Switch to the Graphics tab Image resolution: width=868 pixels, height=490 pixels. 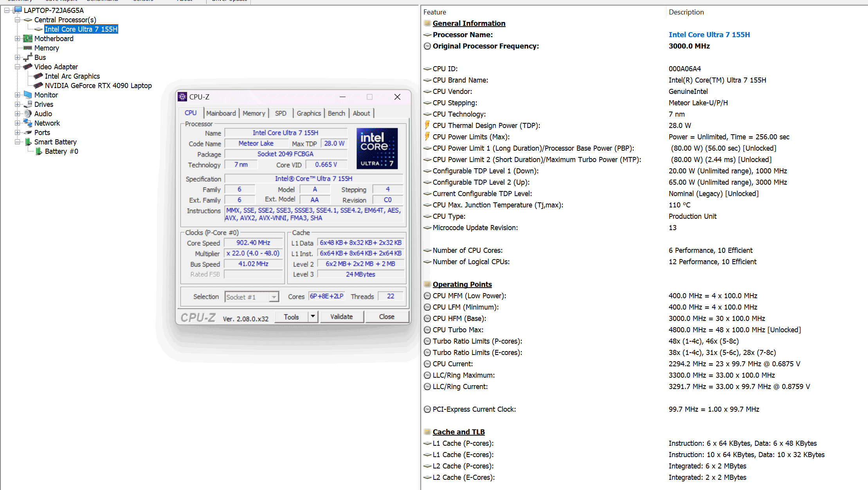coord(309,113)
